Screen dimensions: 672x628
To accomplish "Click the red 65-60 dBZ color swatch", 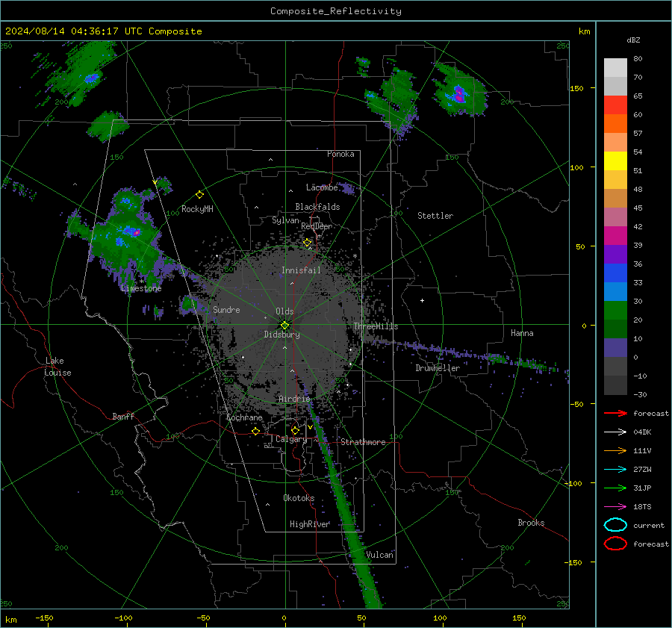I will click(615, 105).
